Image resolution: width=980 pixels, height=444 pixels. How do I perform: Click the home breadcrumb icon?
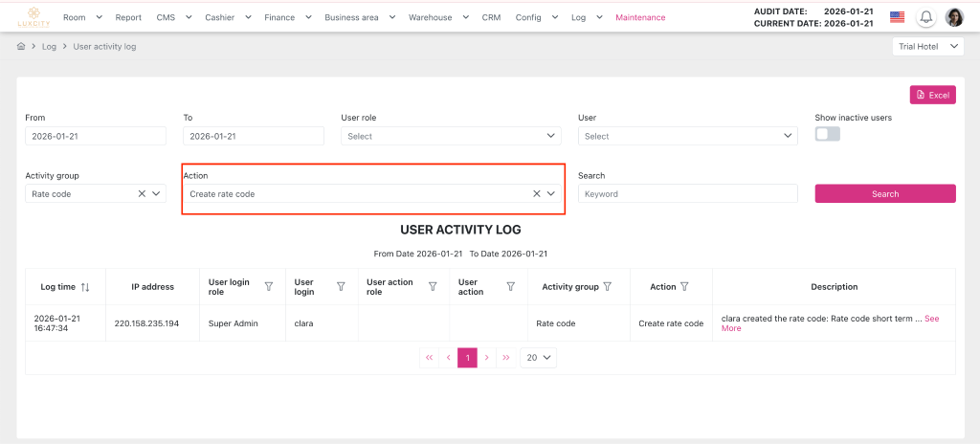pyautogui.click(x=21, y=46)
